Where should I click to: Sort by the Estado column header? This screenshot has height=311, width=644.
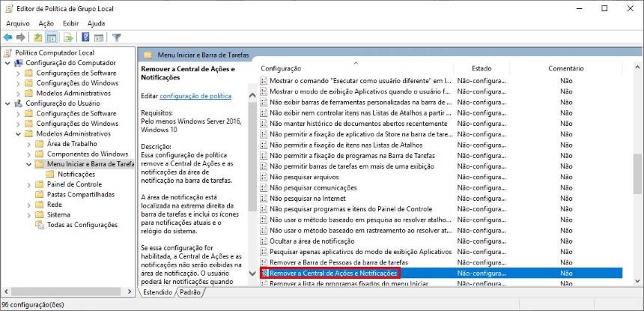tap(482, 69)
